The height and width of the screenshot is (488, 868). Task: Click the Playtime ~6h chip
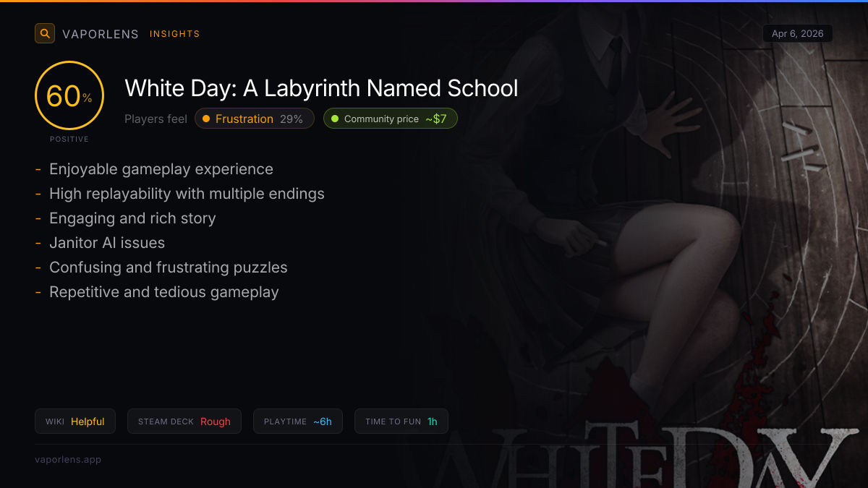[x=298, y=421]
